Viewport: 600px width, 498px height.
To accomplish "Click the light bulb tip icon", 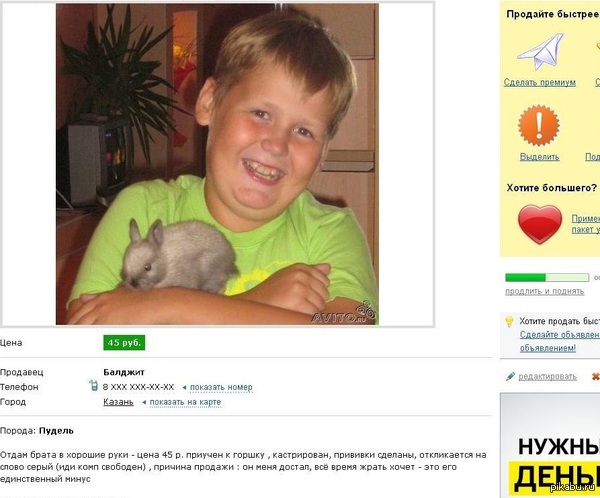I will [x=509, y=322].
